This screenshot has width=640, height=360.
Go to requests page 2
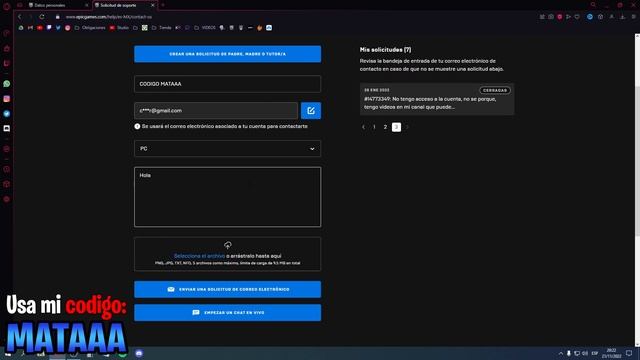click(x=385, y=127)
